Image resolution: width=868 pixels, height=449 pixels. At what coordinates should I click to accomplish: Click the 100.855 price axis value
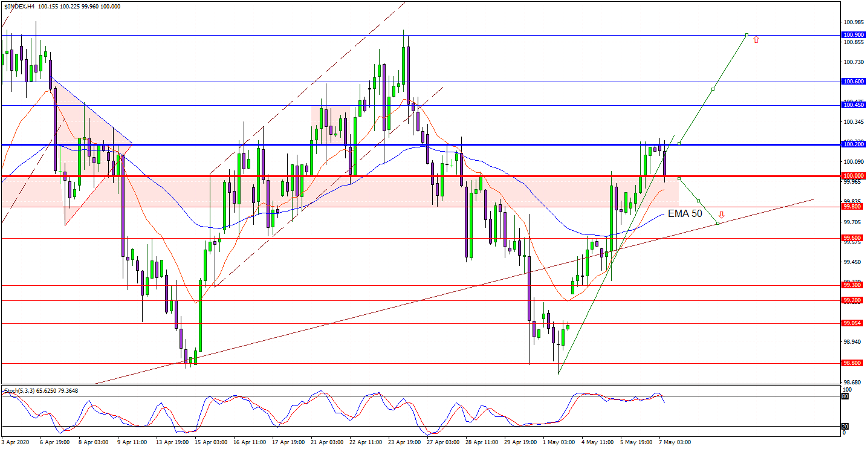853,42
